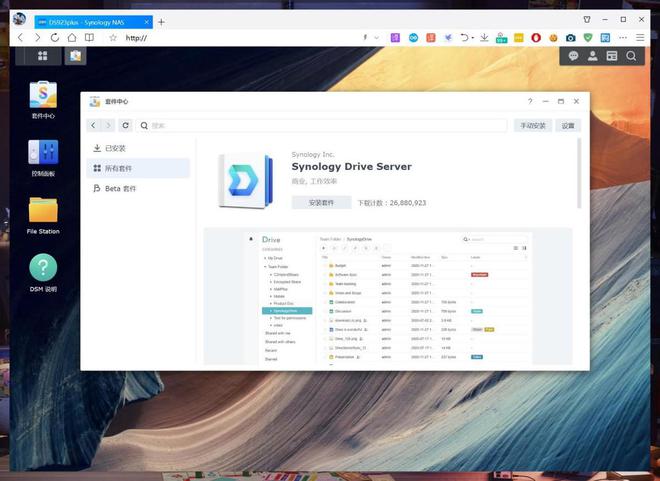The image size is (660, 481).
Task: Open Package Center 设置 button
Action: tap(568, 125)
